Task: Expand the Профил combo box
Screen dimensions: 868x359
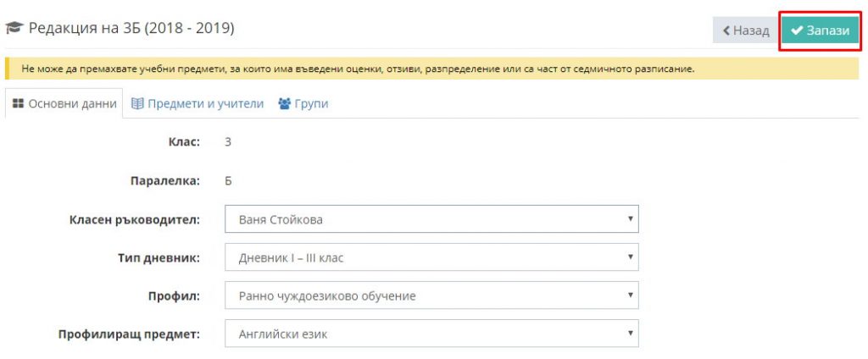Action: [x=431, y=295]
